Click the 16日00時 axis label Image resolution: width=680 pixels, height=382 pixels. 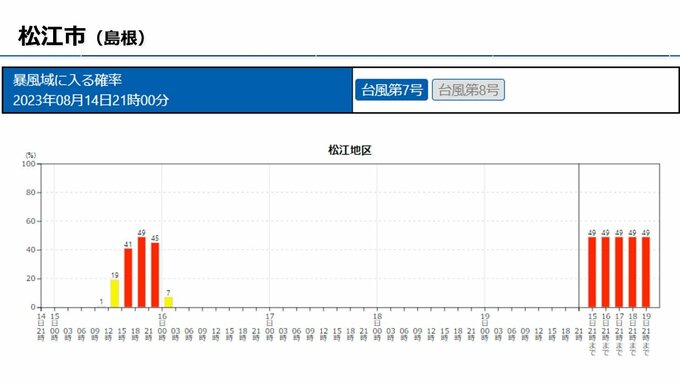coord(162,327)
